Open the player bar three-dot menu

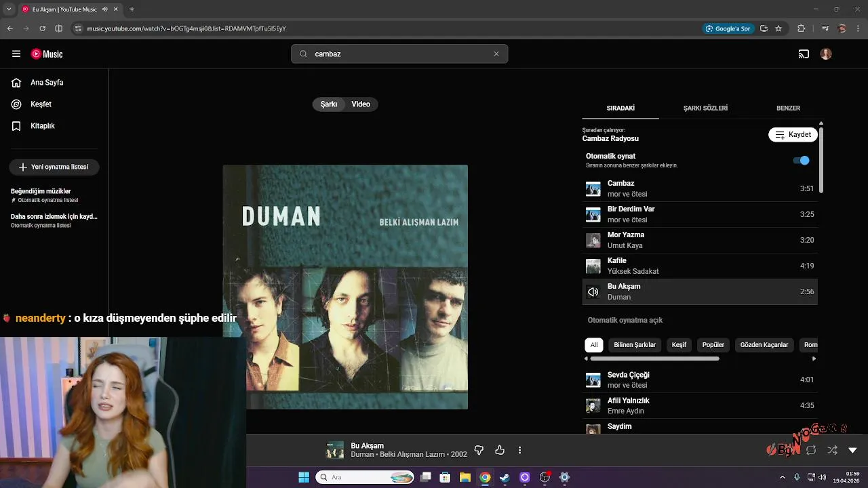[x=520, y=450]
